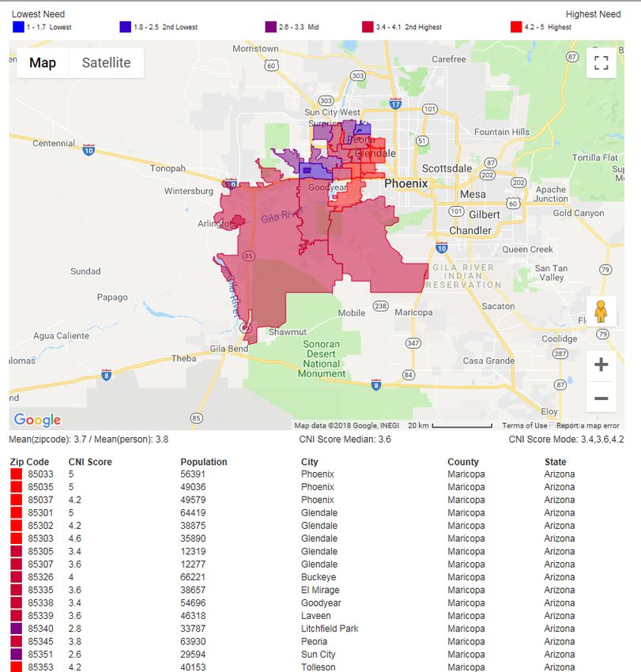Click the CNI Score Mode statistic

[x=566, y=440]
